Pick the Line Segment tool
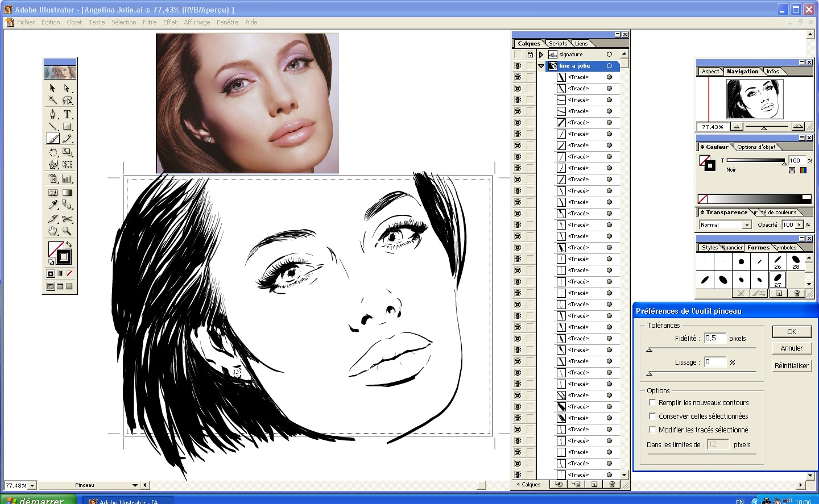 53,126
